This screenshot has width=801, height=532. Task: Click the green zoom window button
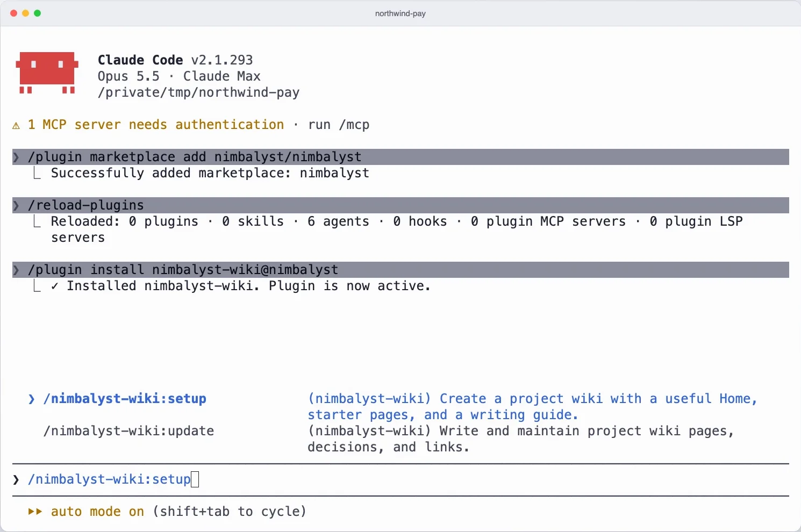(x=37, y=13)
